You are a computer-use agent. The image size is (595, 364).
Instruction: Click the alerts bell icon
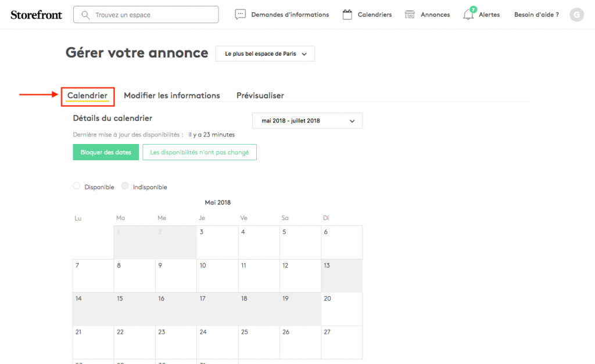pyautogui.click(x=468, y=15)
